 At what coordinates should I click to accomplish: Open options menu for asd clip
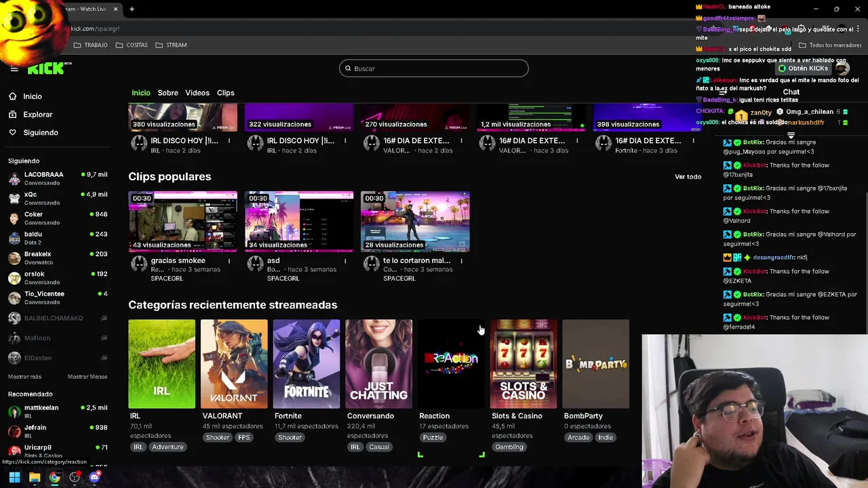(x=345, y=261)
